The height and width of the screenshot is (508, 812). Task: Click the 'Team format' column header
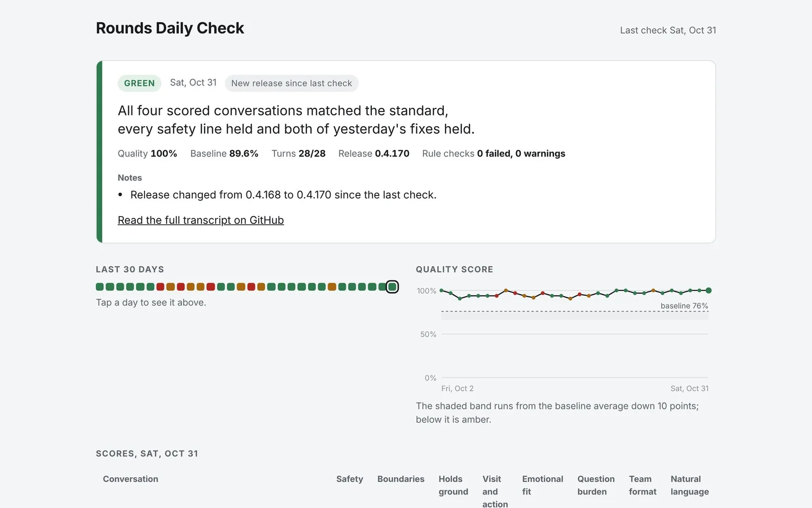tap(643, 485)
